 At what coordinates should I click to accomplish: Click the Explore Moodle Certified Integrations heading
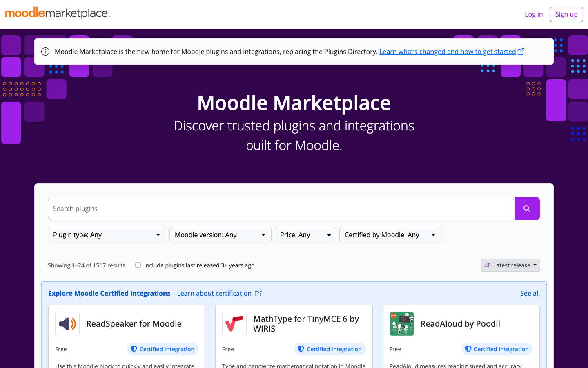tap(109, 293)
